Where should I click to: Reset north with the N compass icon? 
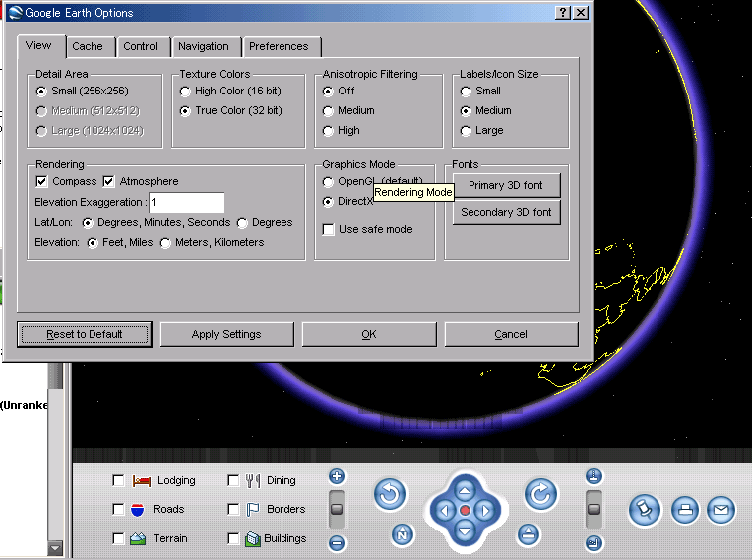[x=402, y=534]
